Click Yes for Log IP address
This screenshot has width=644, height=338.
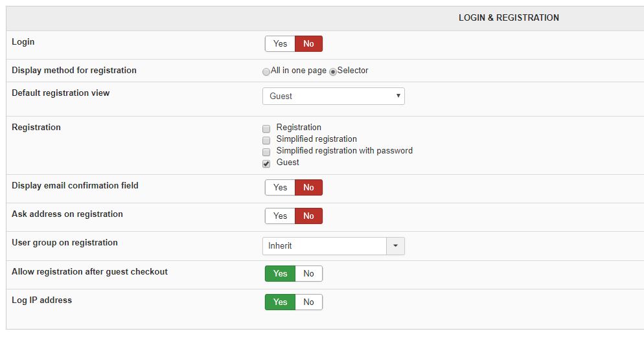280,302
